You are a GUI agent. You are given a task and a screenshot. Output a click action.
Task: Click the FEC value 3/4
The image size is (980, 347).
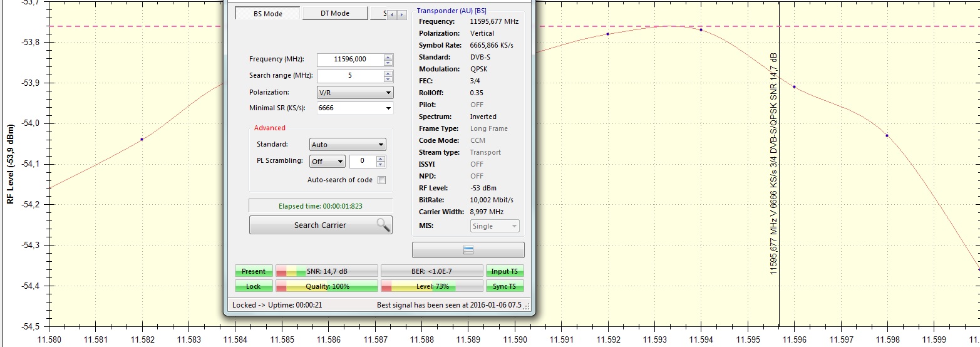click(475, 81)
